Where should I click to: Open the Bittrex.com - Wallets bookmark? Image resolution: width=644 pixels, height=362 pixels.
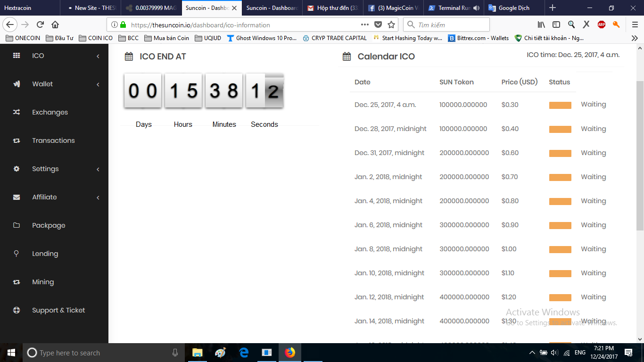click(479, 38)
